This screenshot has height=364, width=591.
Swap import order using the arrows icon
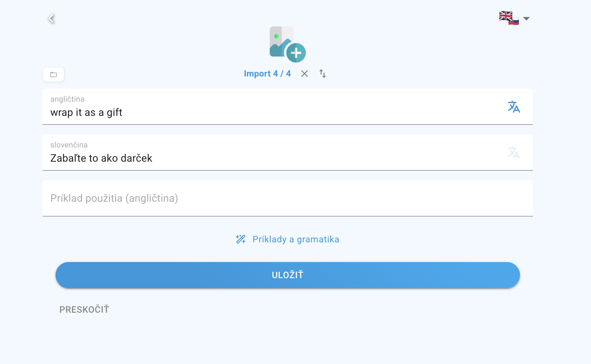click(x=323, y=74)
